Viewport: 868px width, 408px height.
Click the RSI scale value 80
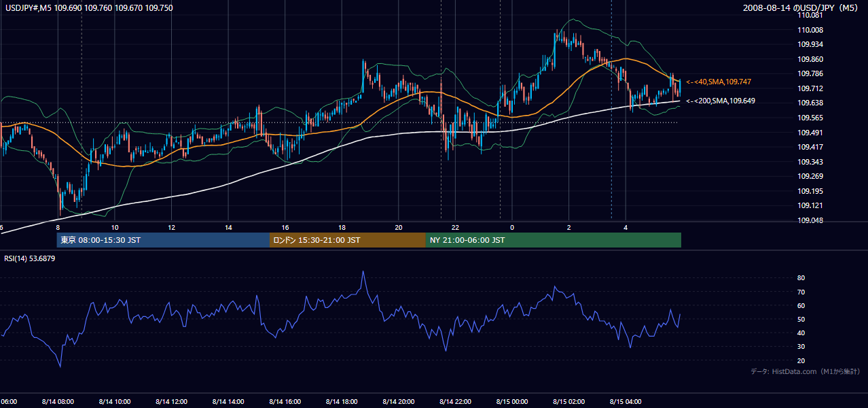coord(801,278)
